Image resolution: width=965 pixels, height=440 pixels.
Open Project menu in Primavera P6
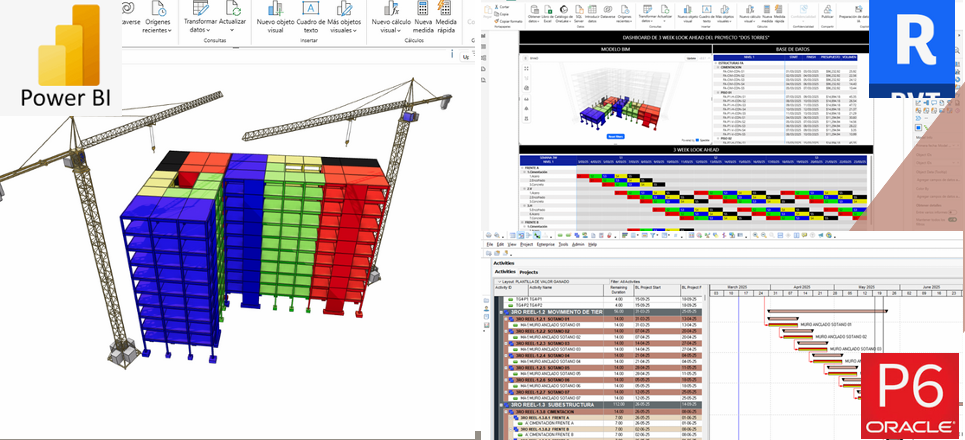click(526, 244)
